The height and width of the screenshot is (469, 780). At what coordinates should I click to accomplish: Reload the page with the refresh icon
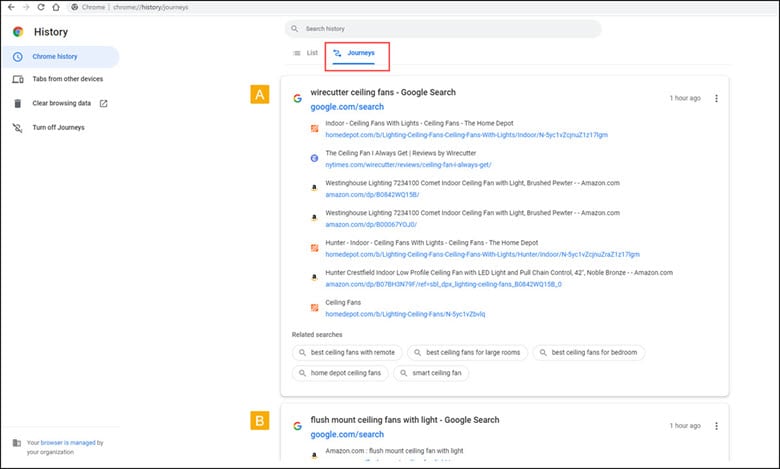pos(41,7)
